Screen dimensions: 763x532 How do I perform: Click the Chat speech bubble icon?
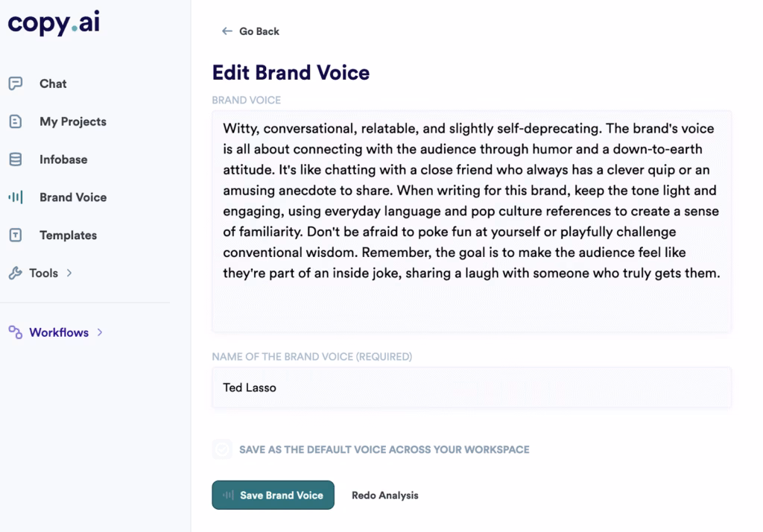coord(15,83)
